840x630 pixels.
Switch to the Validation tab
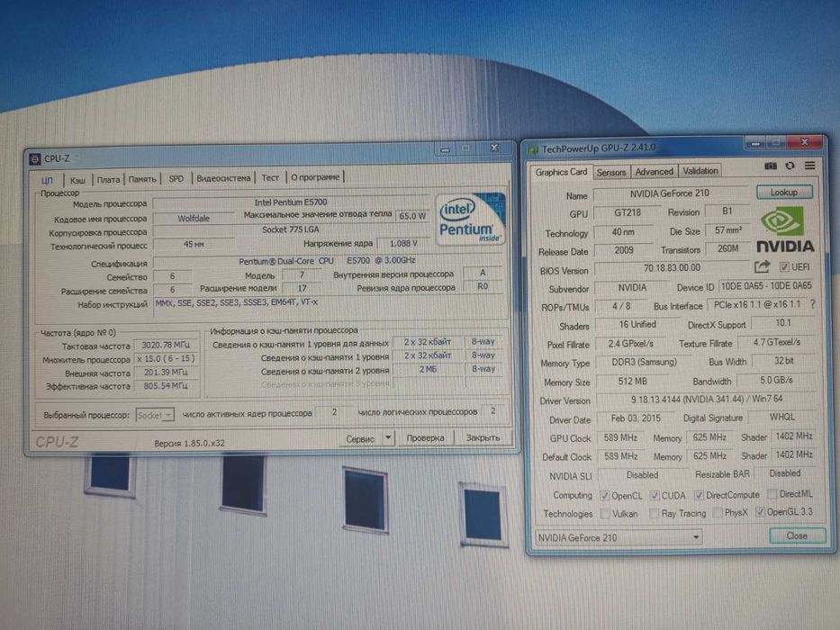700,171
